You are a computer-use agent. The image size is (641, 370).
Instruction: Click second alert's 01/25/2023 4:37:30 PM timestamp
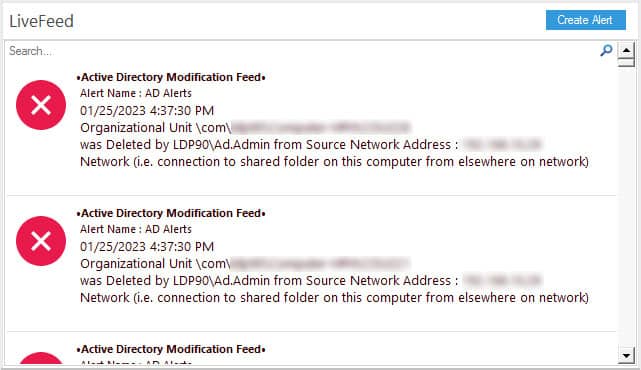(147, 247)
